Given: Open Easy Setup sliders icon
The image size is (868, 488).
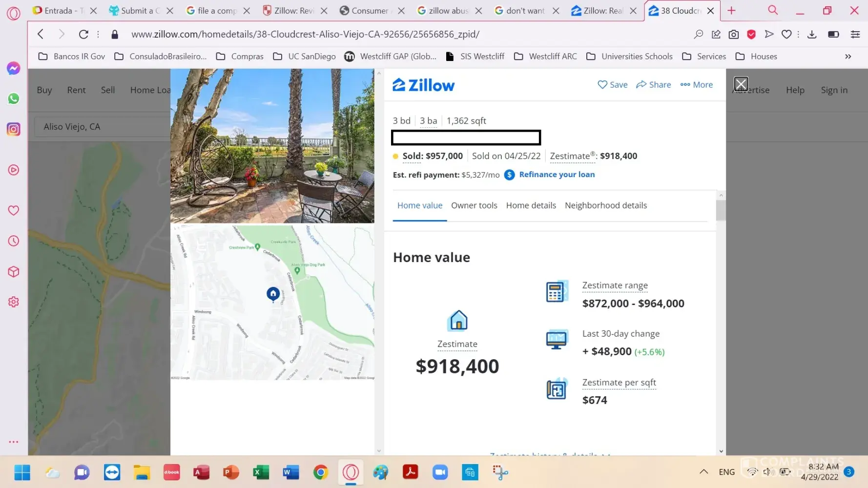Looking at the screenshot, I should 855,34.
